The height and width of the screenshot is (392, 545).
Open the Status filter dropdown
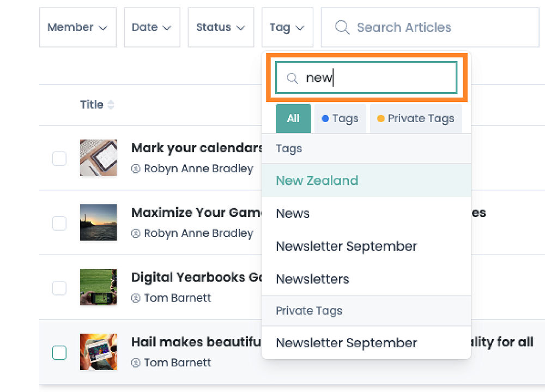(221, 27)
